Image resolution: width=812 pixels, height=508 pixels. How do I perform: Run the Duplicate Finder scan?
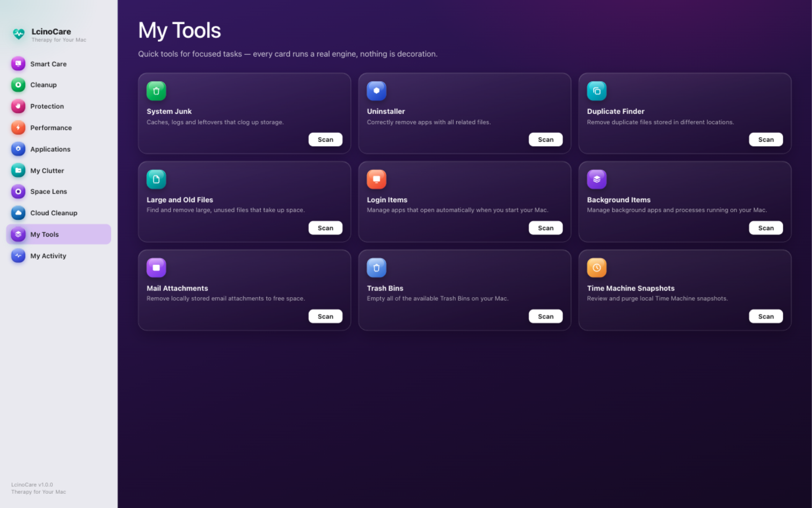click(766, 140)
